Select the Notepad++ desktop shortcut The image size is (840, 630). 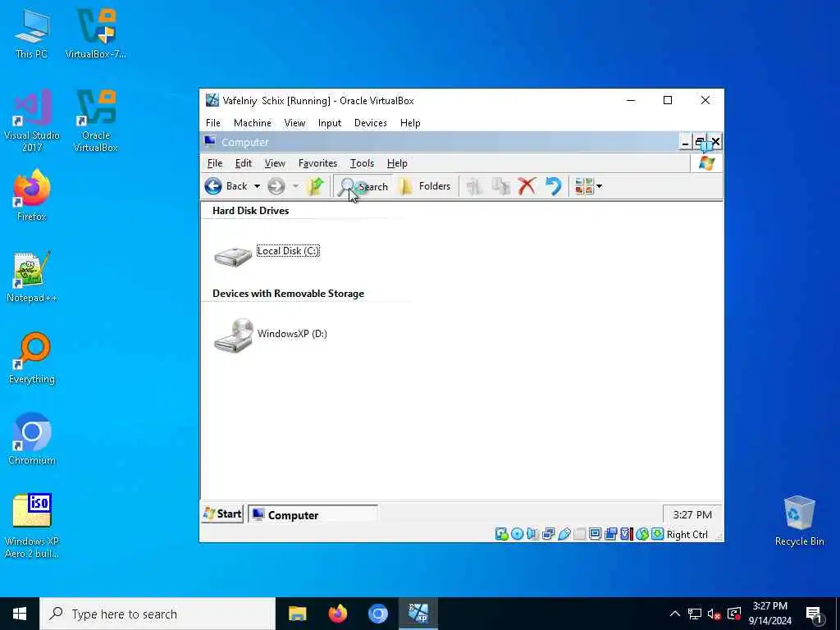pos(32,277)
